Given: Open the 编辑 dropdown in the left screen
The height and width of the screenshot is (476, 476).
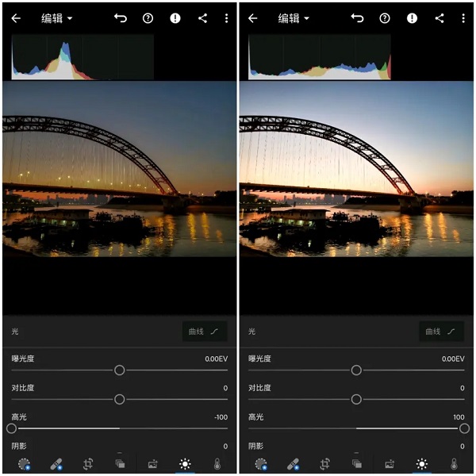Looking at the screenshot, I should point(57,18).
